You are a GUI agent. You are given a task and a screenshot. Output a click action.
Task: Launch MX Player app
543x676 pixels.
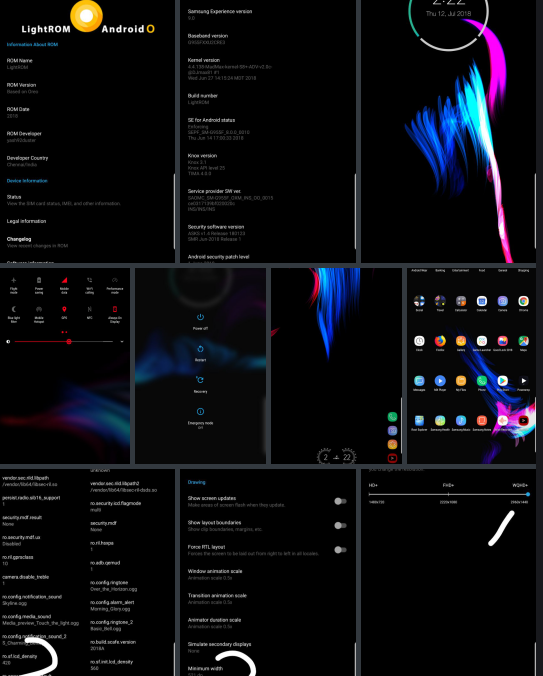click(x=440, y=381)
